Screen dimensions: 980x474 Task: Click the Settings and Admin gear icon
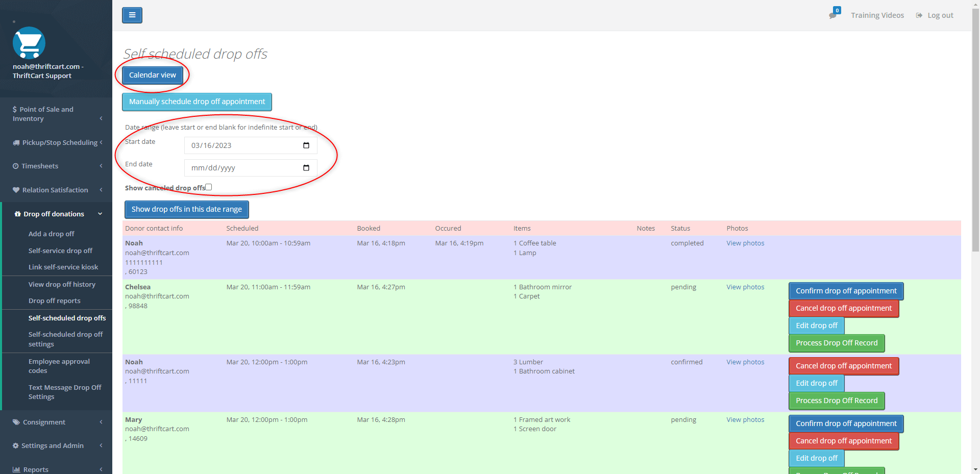click(x=15, y=445)
